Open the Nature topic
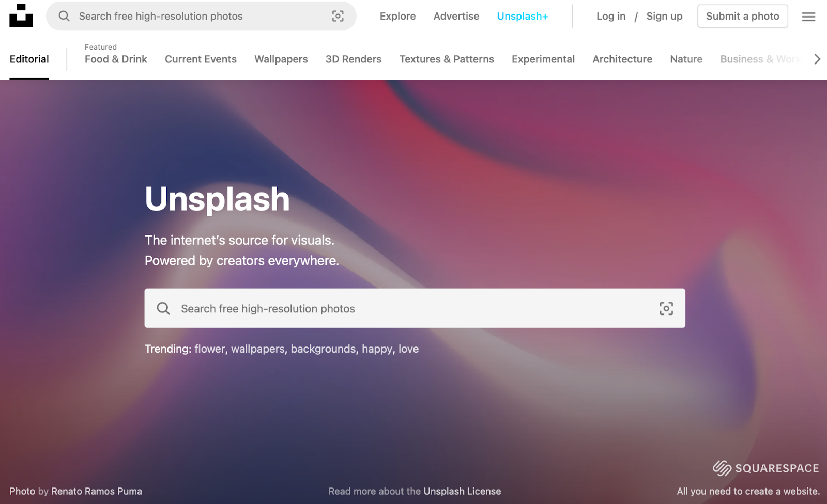Screen dimensions: 827x504 686,59
